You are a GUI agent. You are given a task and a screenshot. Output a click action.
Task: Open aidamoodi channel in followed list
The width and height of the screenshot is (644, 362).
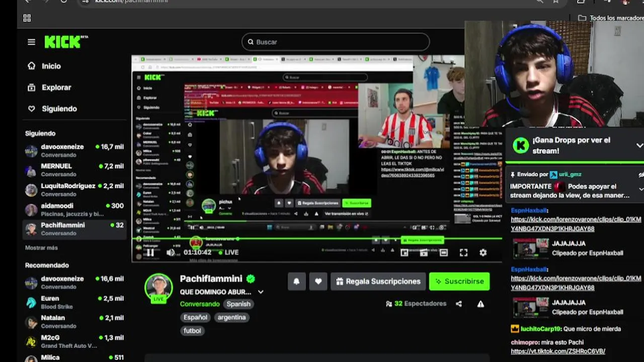point(74,210)
